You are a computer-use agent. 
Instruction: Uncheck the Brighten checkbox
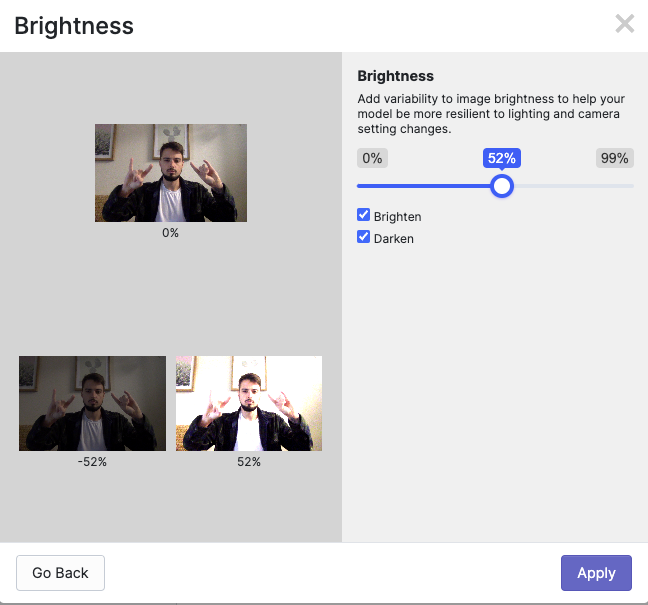[363, 215]
